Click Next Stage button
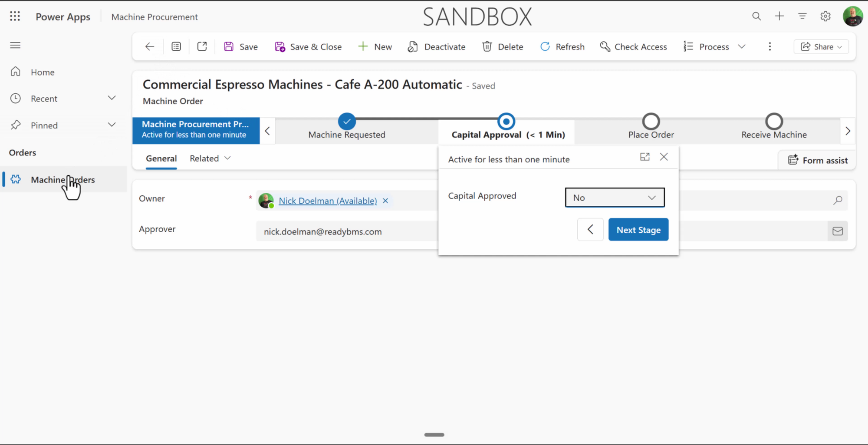The width and height of the screenshot is (868, 445). (638, 230)
